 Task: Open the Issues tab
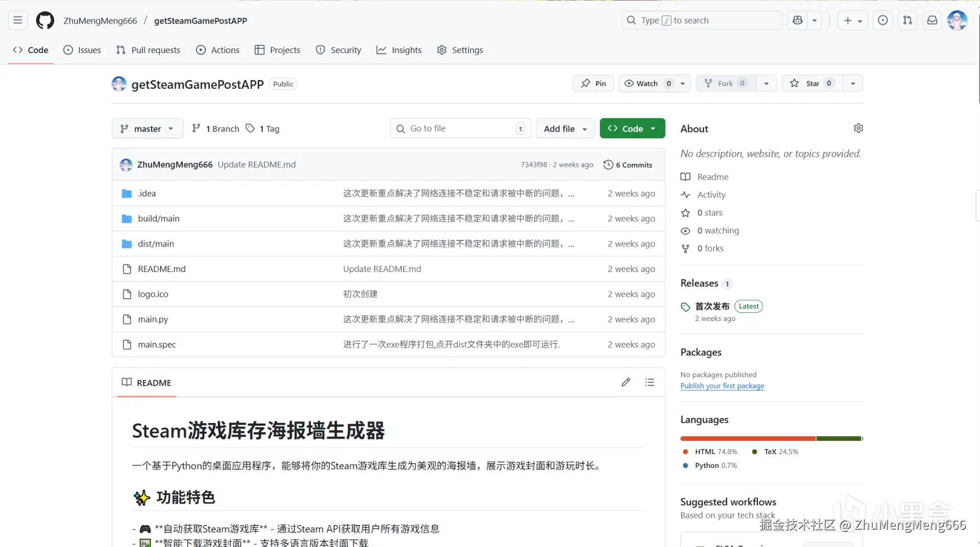coord(82,50)
